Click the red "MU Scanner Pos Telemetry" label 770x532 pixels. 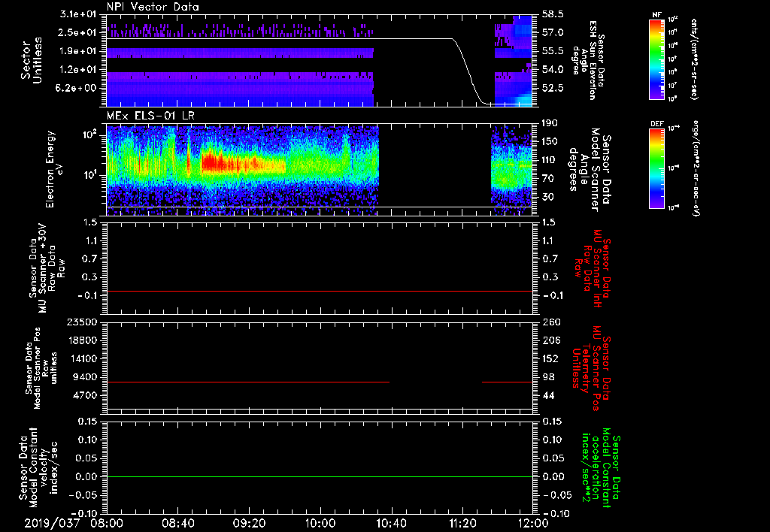591,368
